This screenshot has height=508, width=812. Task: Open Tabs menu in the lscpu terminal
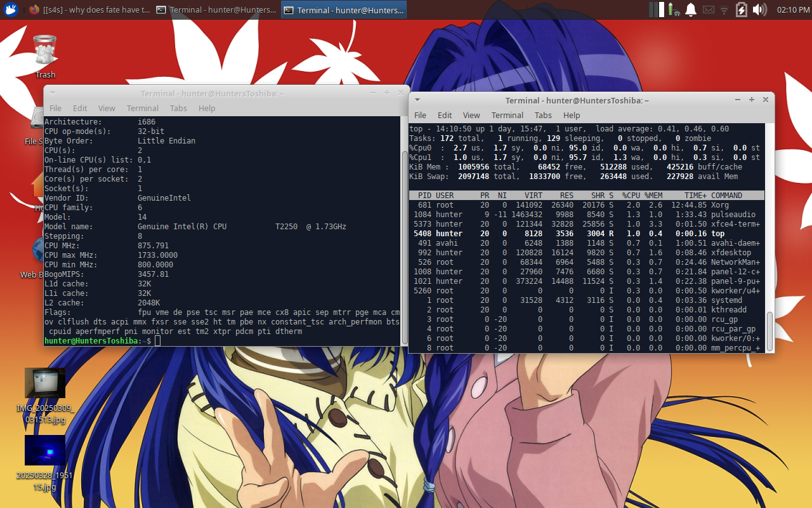(x=178, y=108)
